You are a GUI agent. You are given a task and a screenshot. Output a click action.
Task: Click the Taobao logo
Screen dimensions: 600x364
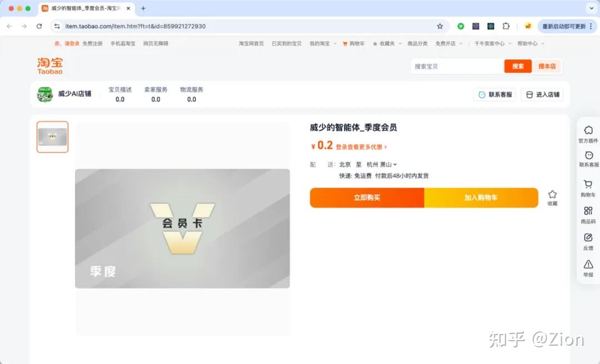tap(50, 66)
